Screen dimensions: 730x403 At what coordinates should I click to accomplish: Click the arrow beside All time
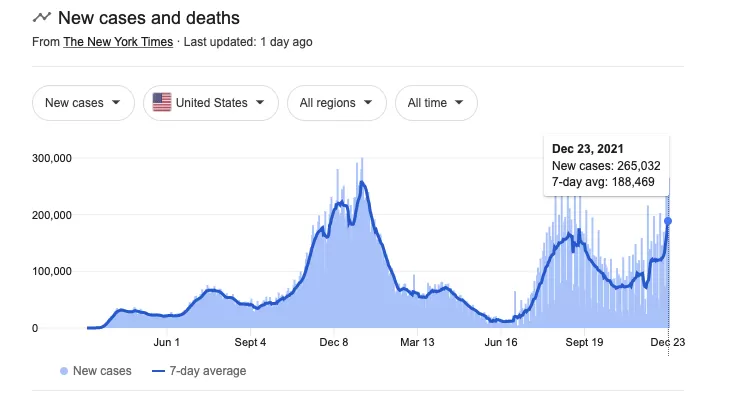[x=459, y=102]
